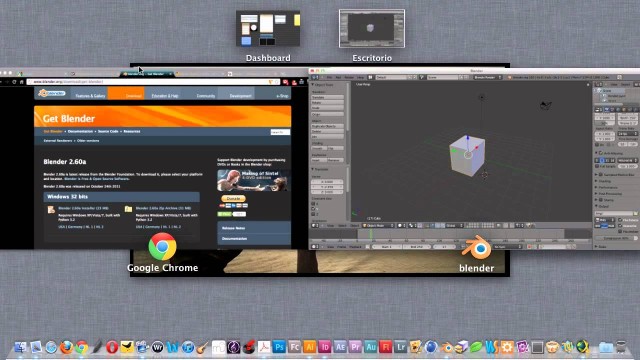Screen dimensions: 640x360
Task: Open the blue folder stack in the Dock
Action: (606, 347)
